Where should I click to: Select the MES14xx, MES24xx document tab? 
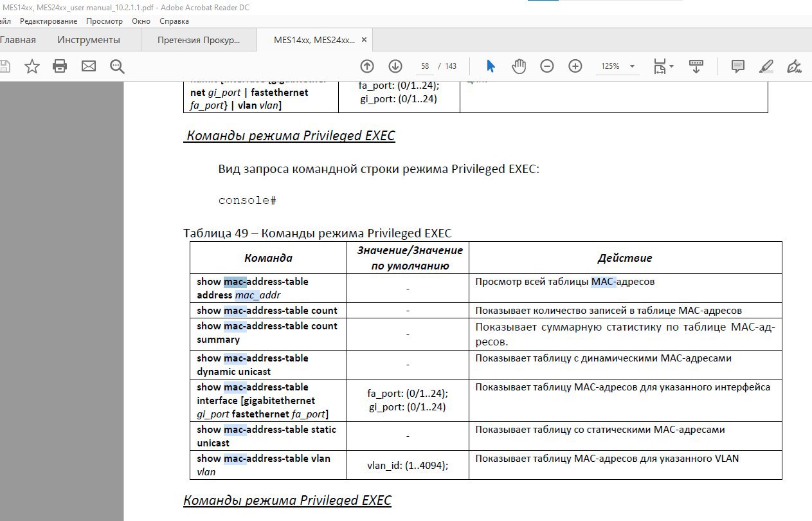(x=314, y=40)
